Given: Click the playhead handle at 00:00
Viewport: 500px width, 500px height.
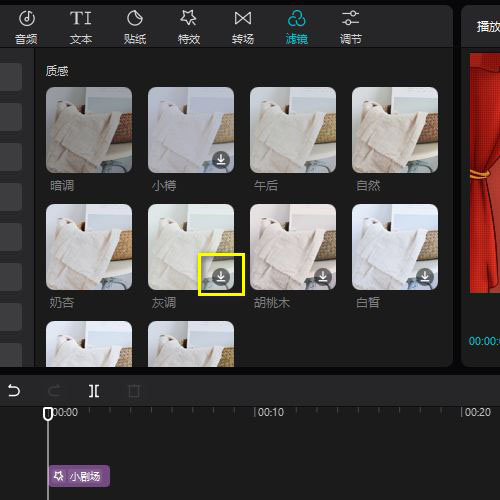Looking at the screenshot, I should tap(48, 414).
